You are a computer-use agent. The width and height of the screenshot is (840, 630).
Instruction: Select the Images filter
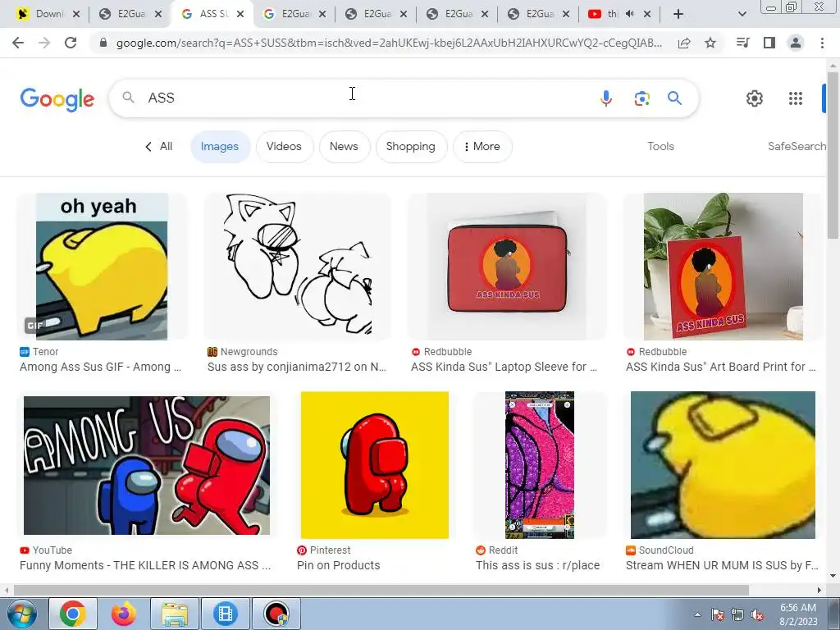click(x=220, y=146)
